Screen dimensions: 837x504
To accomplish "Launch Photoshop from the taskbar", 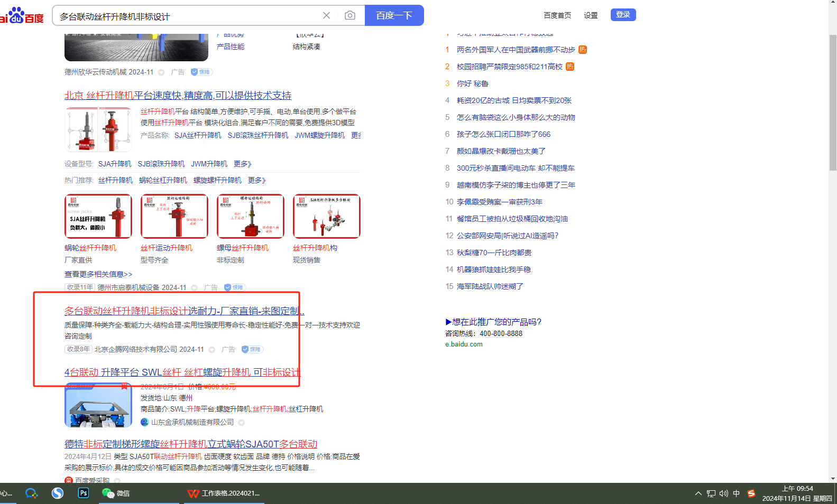I will (84, 493).
